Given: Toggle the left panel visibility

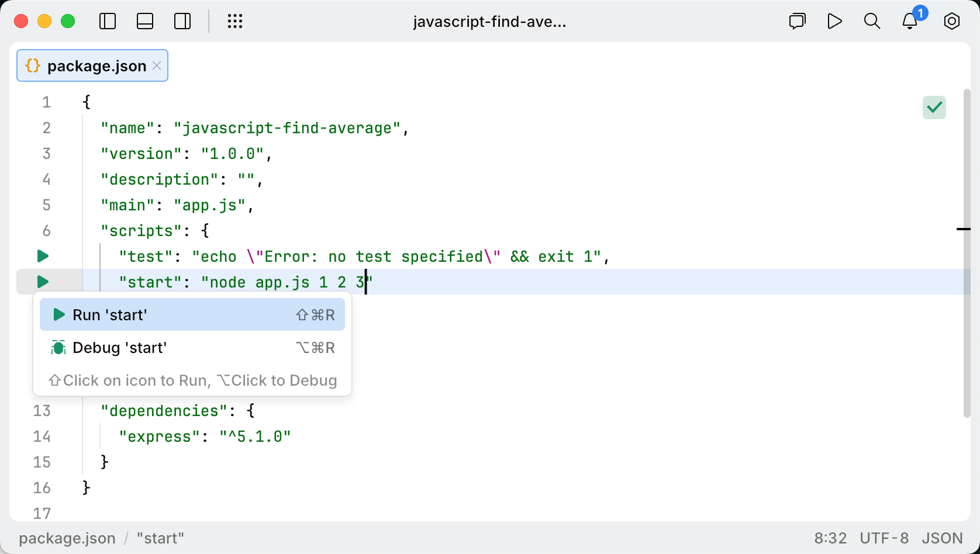Looking at the screenshot, I should tap(108, 21).
